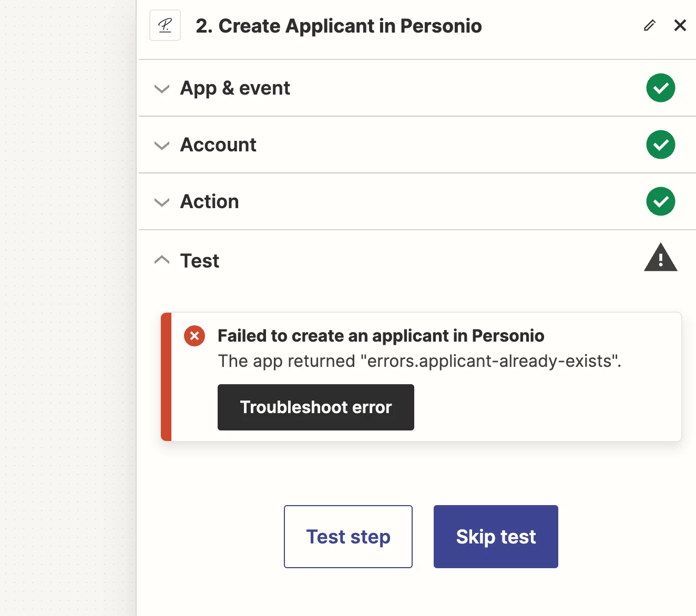Collapse the Test section chevron
This screenshot has width=696, height=616.
click(162, 260)
